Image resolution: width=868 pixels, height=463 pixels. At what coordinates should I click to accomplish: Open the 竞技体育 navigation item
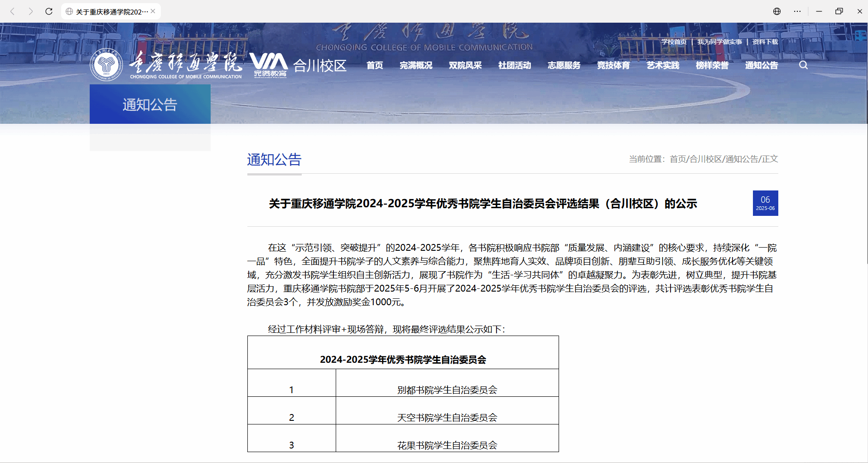pyautogui.click(x=613, y=65)
